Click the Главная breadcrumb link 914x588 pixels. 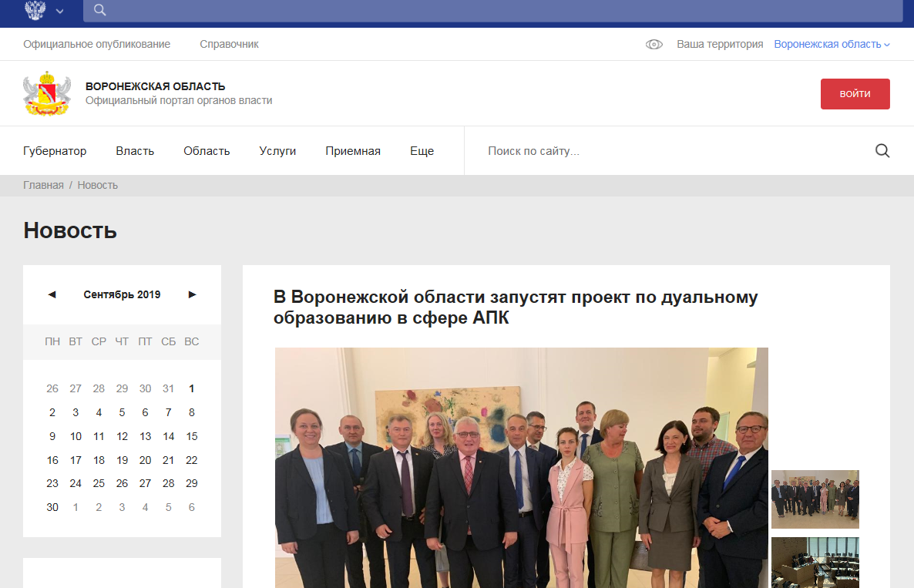pos(43,186)
